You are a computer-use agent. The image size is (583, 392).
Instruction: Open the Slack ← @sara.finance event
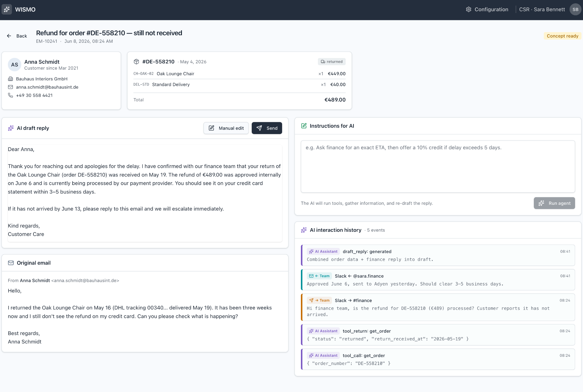(438, 280)
